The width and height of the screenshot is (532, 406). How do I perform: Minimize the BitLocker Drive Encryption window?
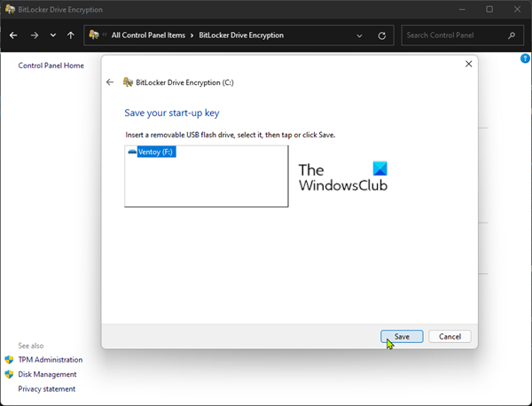tap(462, 10)
